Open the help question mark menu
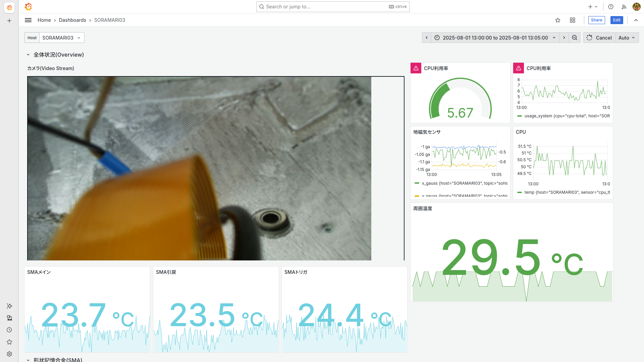The image size is (644, 362). coord(611,7)
